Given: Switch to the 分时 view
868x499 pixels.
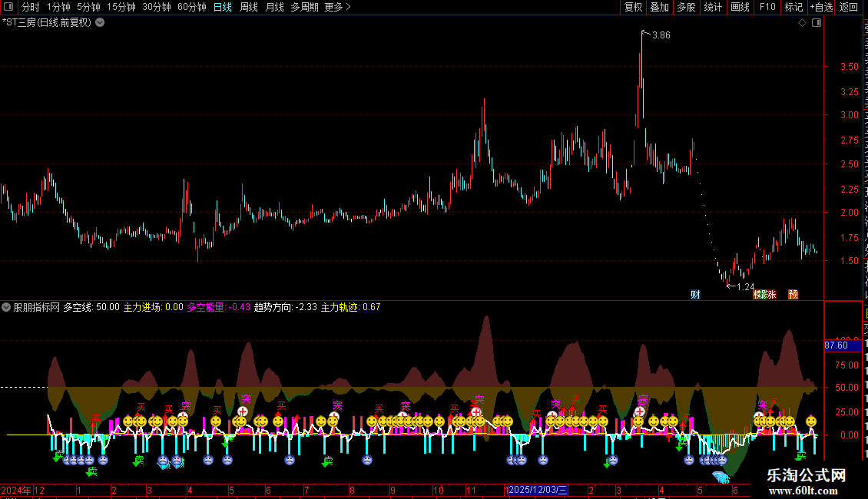Looking at the screenshot, I should (31, 7).
